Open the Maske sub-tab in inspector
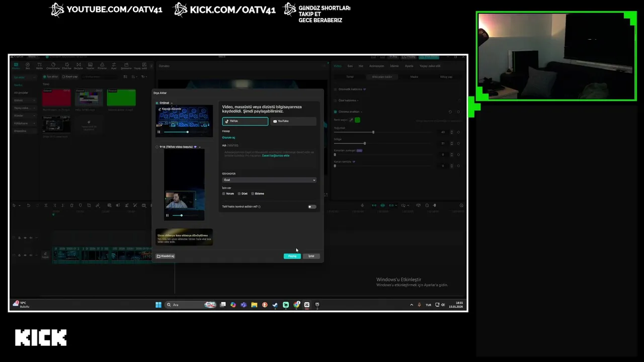 pyautogui.click(x=414, y=77)
